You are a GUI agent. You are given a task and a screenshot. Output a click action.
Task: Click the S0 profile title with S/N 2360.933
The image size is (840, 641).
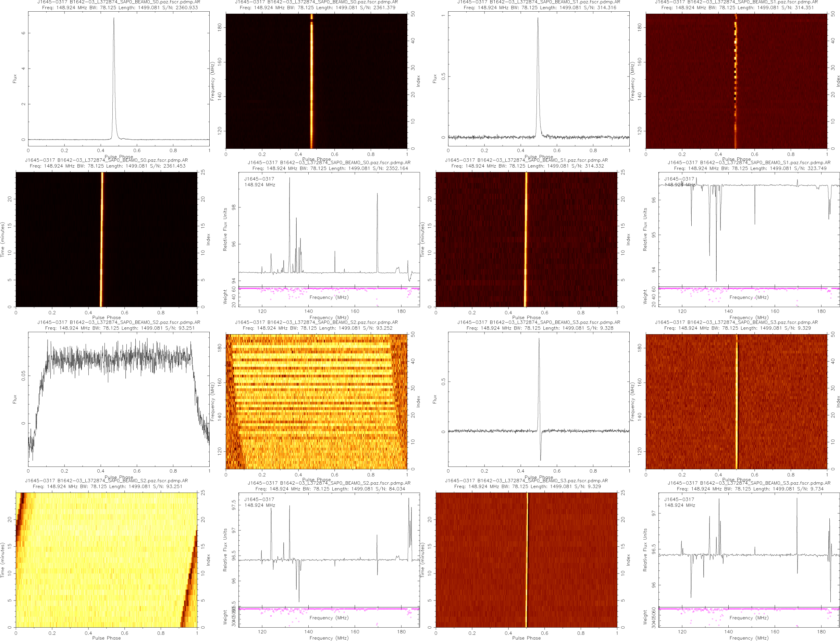(x=120, y=7)
